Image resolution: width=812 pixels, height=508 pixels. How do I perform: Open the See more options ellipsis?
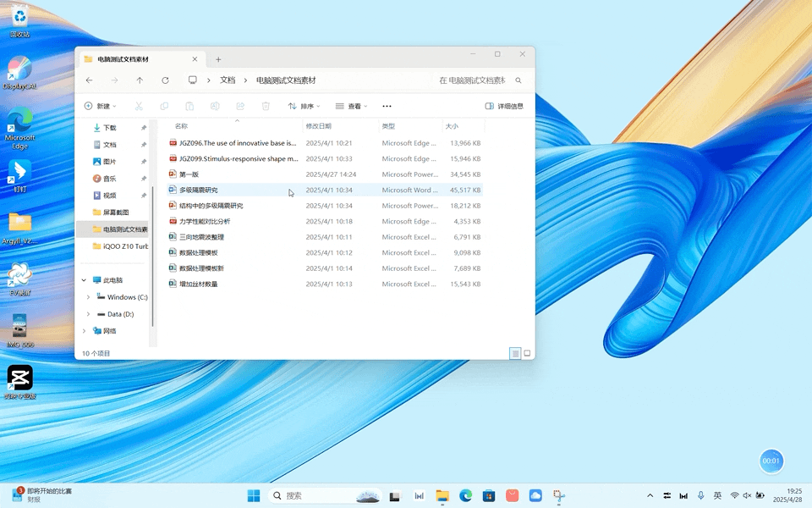point(387,106)
